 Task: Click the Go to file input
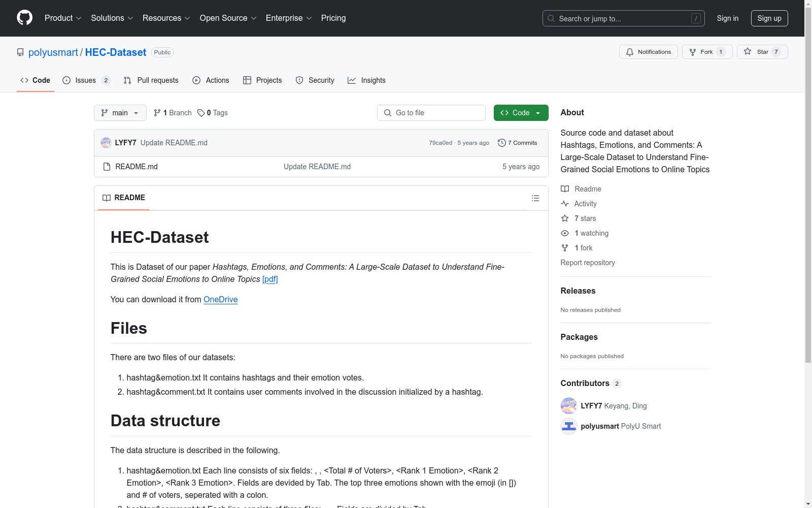tap(431, 113)
